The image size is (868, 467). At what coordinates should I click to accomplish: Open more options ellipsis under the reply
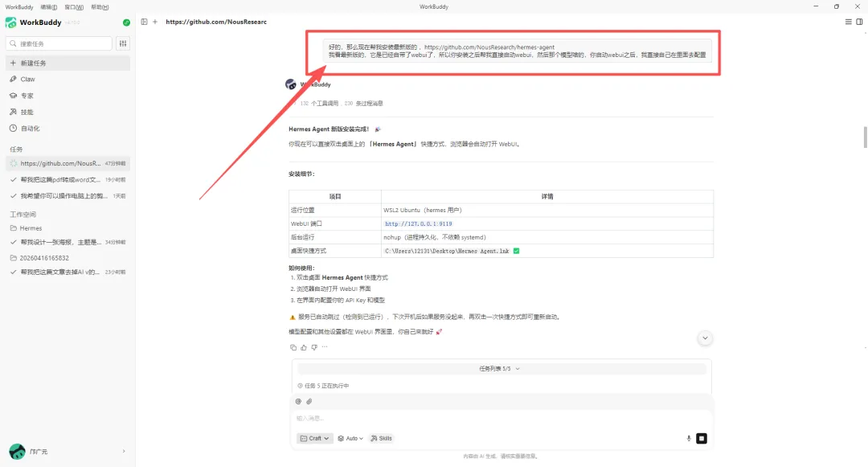[x=325, y=347]
